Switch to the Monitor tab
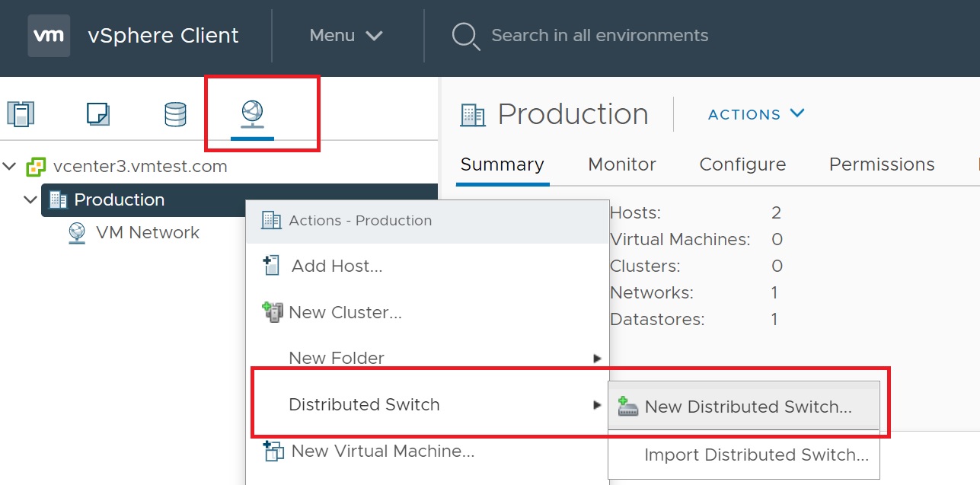Viewport: 980px width, 485px height. (x=621, y=164)
